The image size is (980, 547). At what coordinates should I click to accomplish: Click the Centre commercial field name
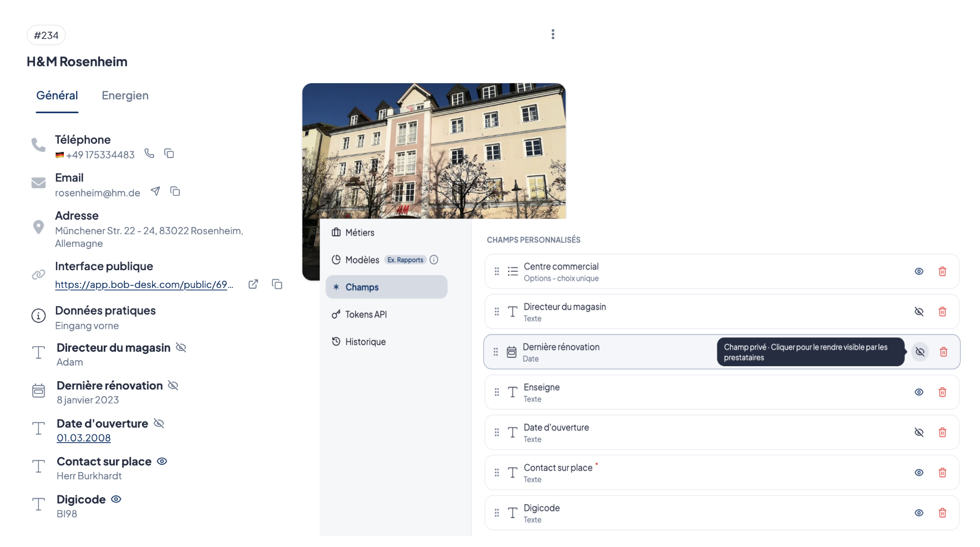point(561,266)
